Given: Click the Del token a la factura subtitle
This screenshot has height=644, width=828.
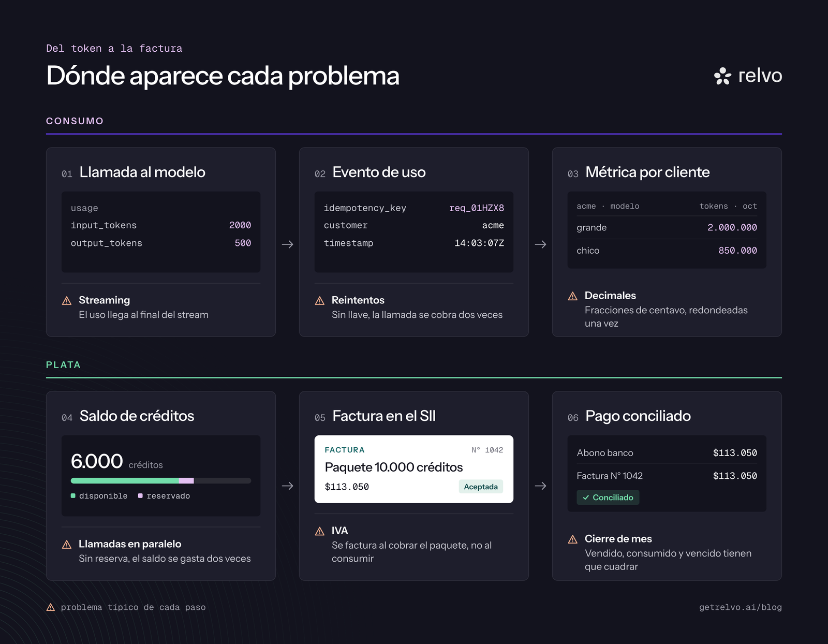Looking at the screenshot, I should point(114,49).
